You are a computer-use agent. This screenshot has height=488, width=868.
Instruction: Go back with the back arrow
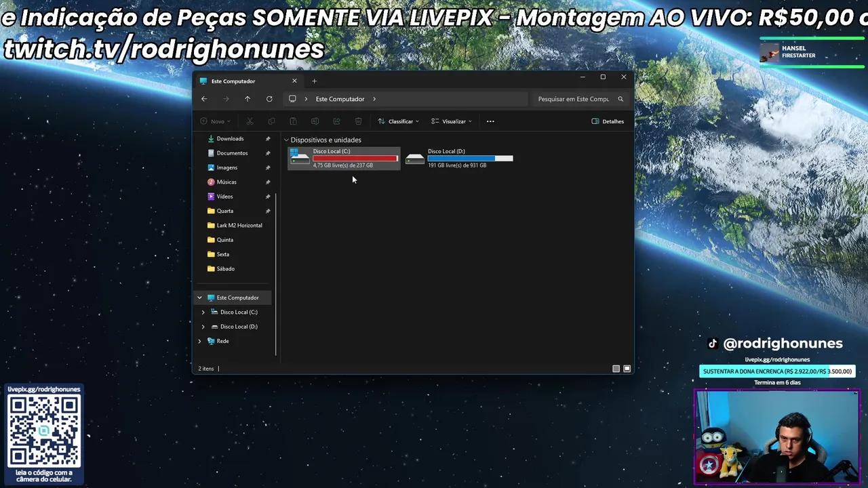point(204,99)
